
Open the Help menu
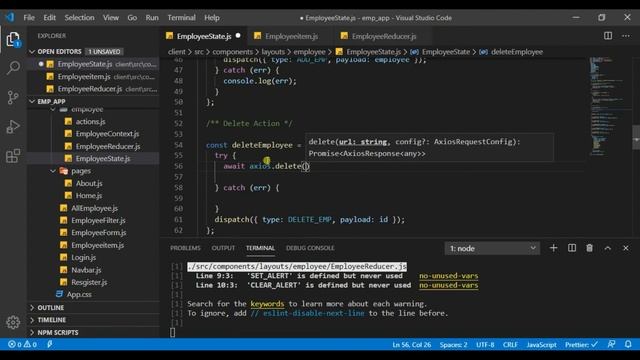click(x=212, y=18)
